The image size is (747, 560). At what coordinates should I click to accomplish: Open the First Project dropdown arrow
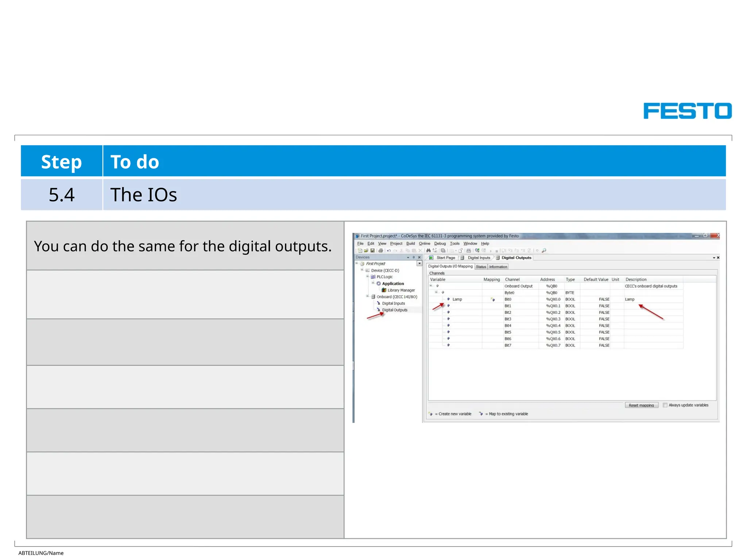tap(419, 263)
